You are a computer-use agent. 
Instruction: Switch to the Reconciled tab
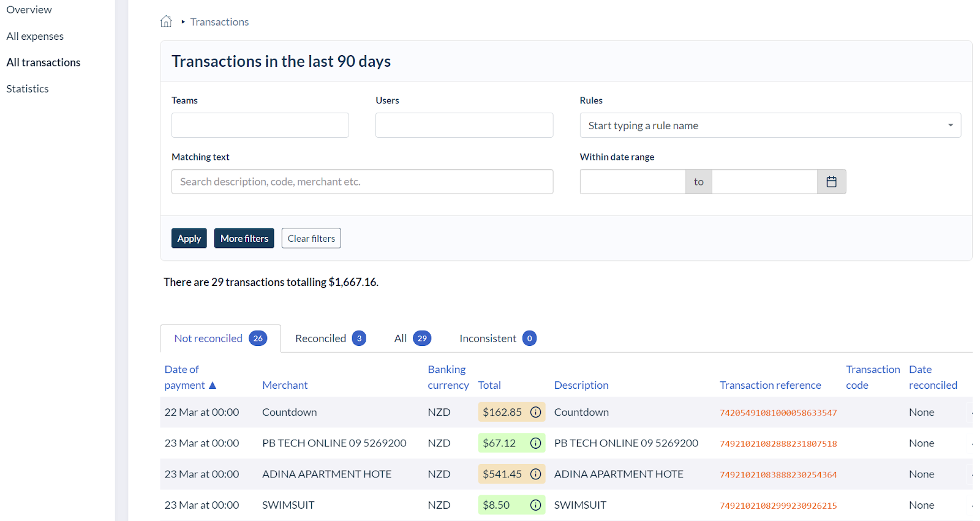(330, 339)
